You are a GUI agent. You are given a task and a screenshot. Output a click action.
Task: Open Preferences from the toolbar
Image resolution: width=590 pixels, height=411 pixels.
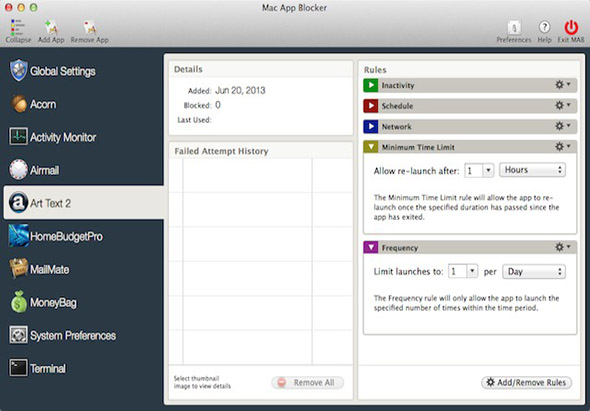[514, 27]
